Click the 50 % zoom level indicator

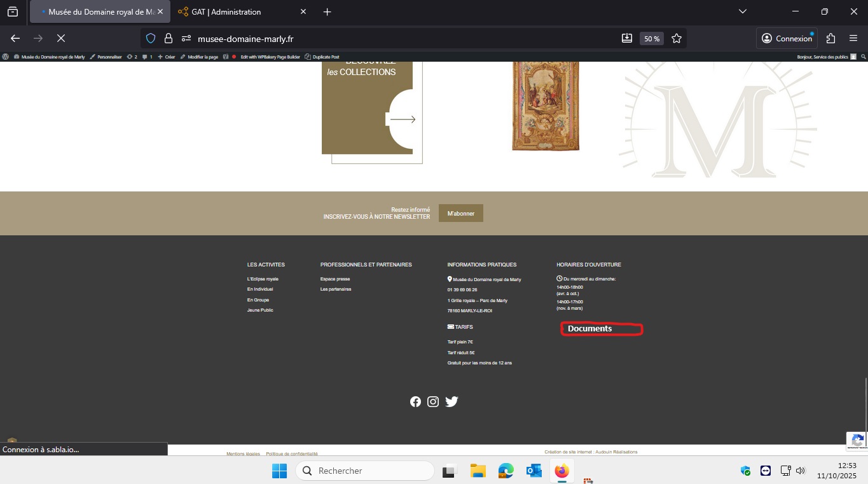652,38
